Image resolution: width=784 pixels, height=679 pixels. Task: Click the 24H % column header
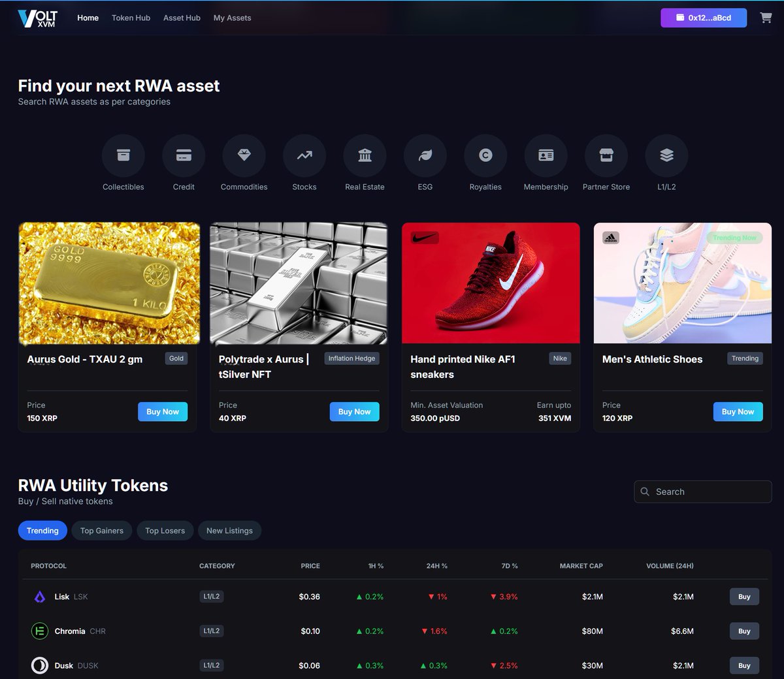click(437, 566)
